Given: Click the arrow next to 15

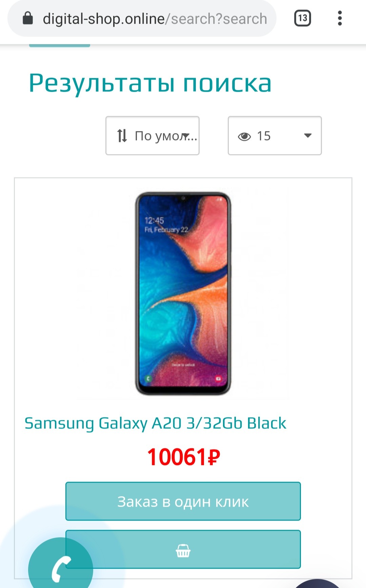Looking at the screenshot, I should point(308,136).
